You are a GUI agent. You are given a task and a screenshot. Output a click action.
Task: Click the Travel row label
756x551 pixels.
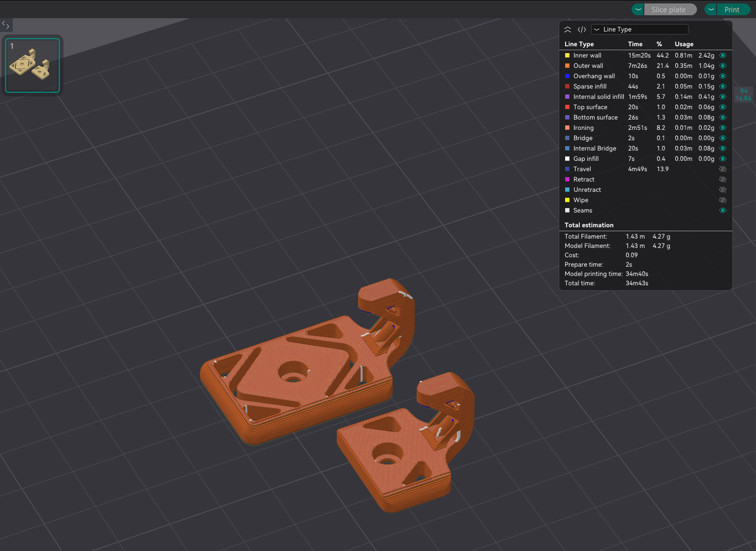[582, 169]
